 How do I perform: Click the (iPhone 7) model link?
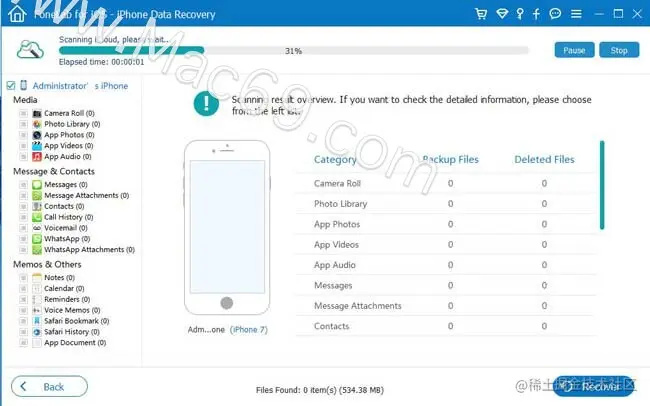[249, 330]
